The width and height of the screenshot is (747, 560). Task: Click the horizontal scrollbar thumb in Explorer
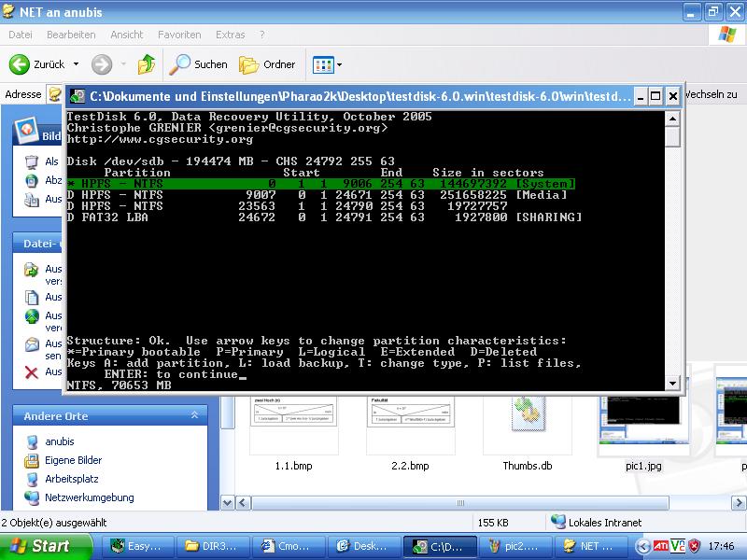(x=460, y=503)
